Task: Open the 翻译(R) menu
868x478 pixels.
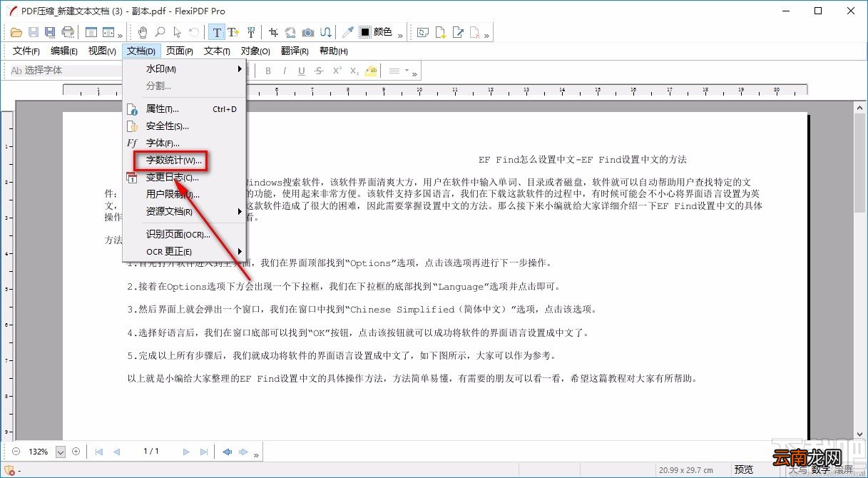Action: click(295, 51)
